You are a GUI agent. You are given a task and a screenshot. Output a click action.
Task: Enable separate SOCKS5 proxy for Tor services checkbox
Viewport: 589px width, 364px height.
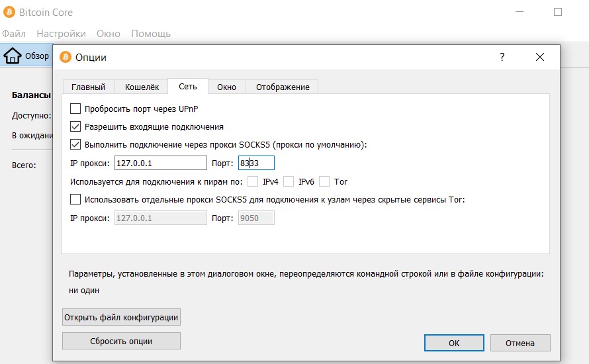(x=75, y=199)
